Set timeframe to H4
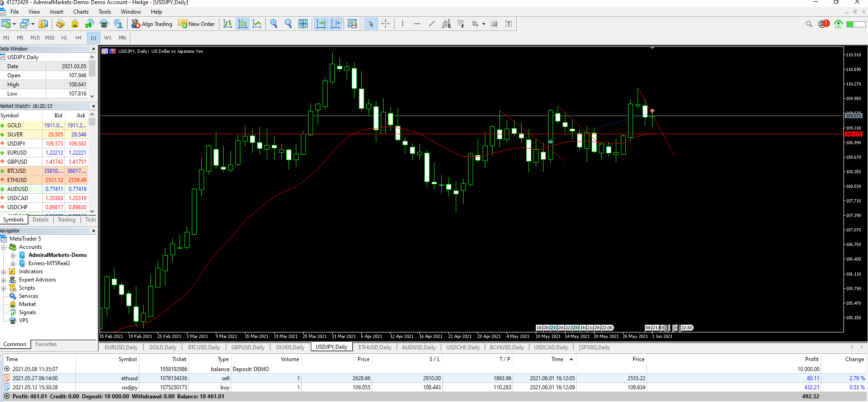The image size is (868, 402). 79,38
